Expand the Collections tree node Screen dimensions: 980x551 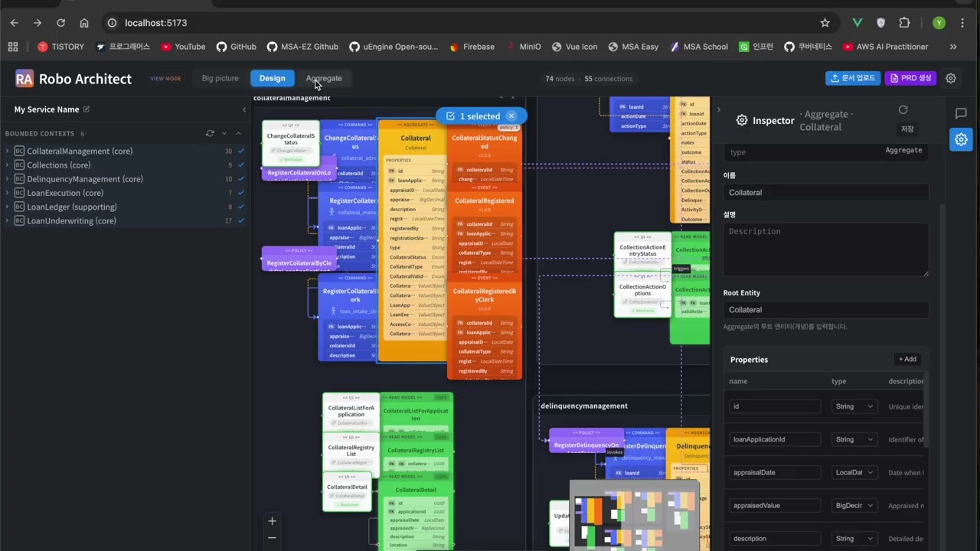click(8, 165)
